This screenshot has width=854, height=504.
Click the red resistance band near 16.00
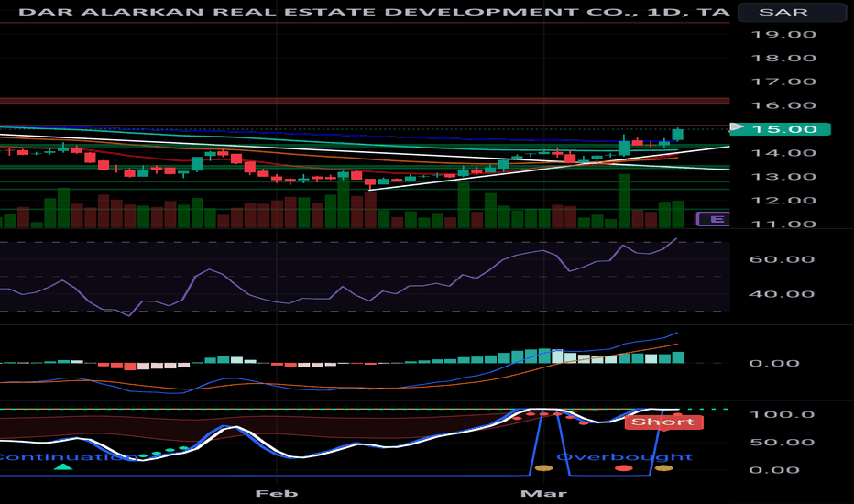tap(365, 100)
